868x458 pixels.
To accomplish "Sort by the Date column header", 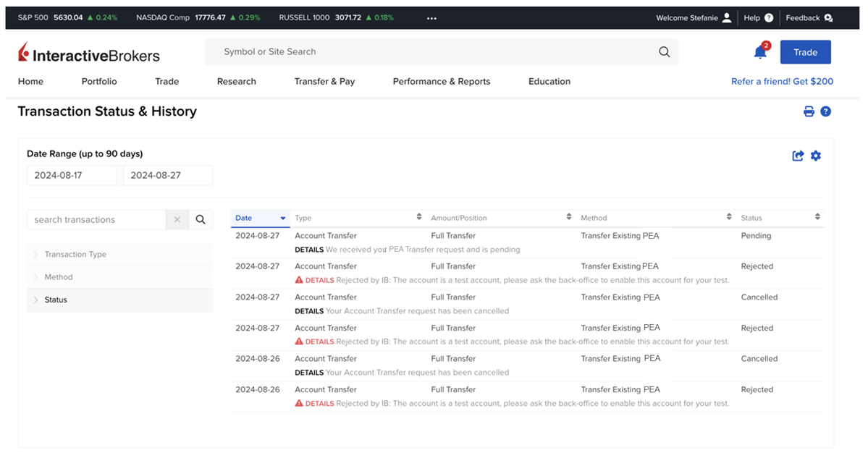I will (x=260, y=218).
